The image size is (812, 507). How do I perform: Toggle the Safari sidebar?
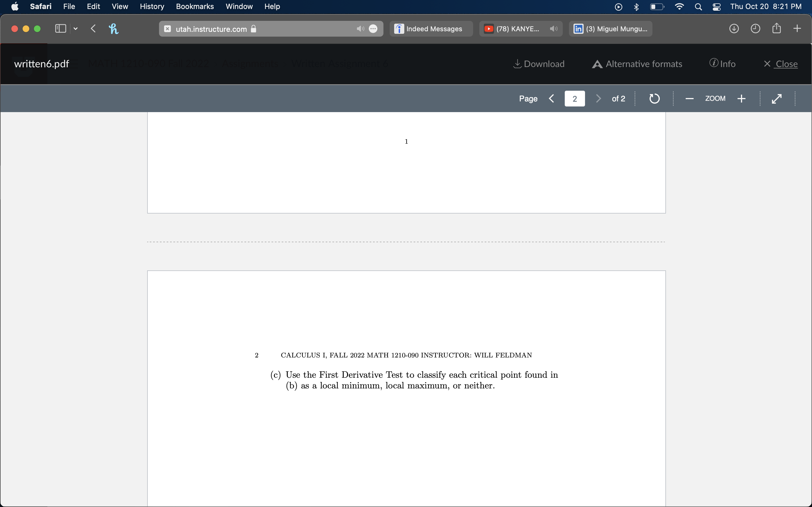[60, 28]
